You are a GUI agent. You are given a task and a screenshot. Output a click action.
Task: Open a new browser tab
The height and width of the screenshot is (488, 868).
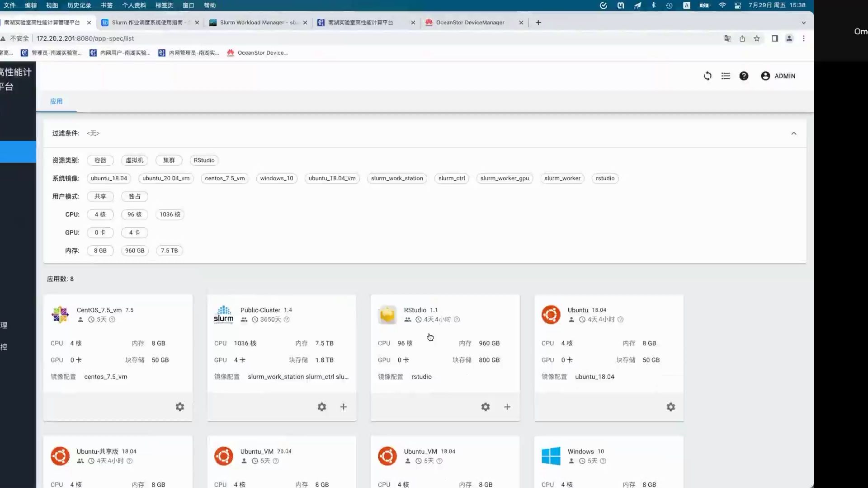[x=538, y=23]
